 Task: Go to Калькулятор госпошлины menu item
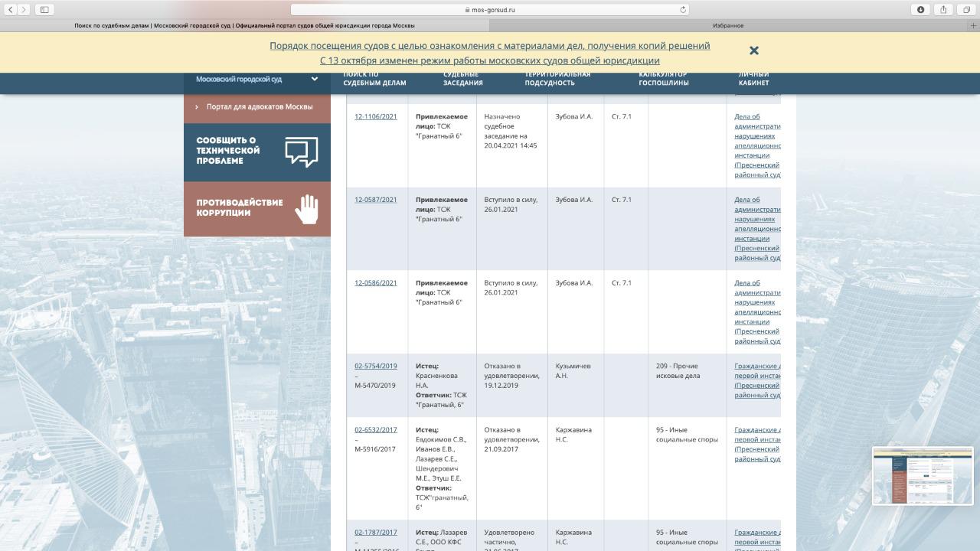click(x=663, y=79)
